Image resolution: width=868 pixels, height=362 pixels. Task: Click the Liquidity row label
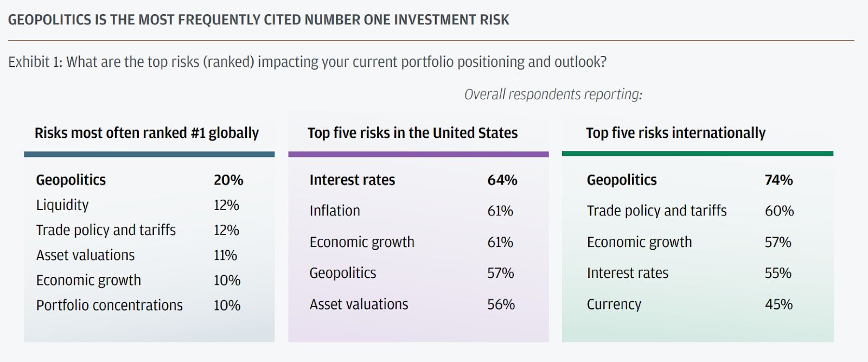[x=62, y=205]
